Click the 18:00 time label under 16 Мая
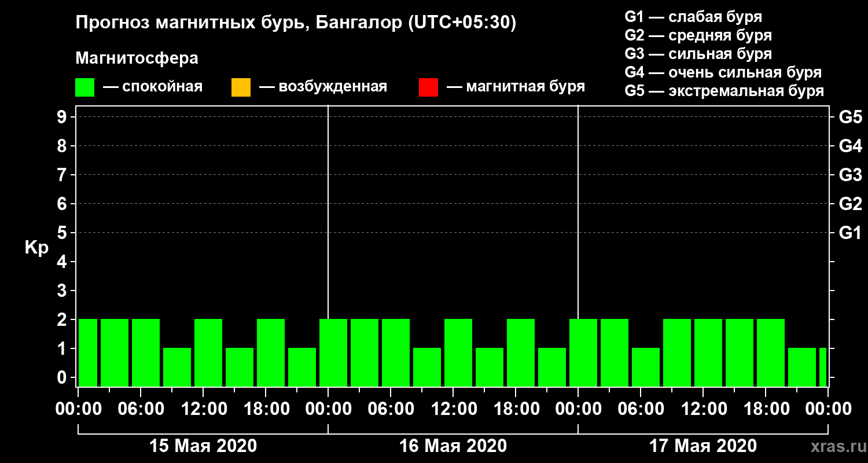 pos(516,409)
